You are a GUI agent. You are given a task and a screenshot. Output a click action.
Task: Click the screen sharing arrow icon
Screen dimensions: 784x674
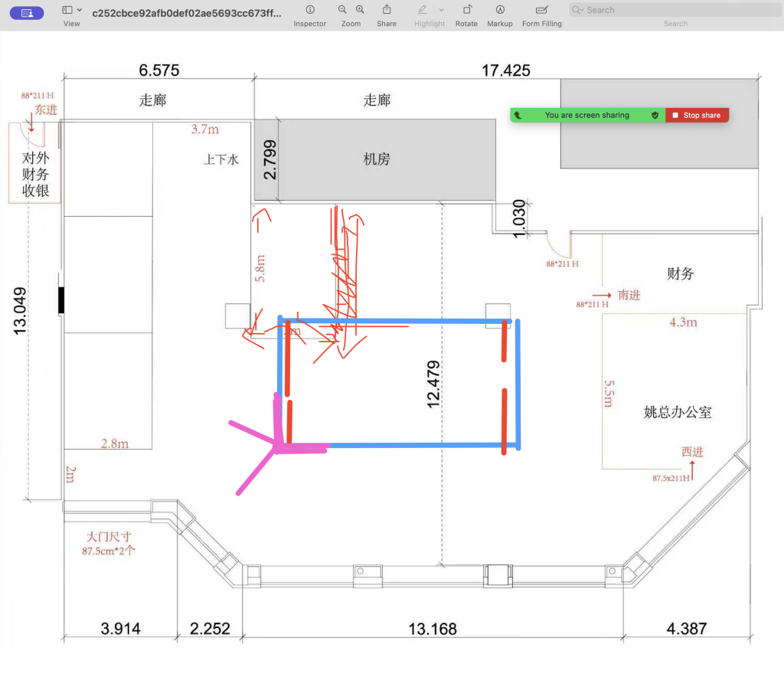518,115
